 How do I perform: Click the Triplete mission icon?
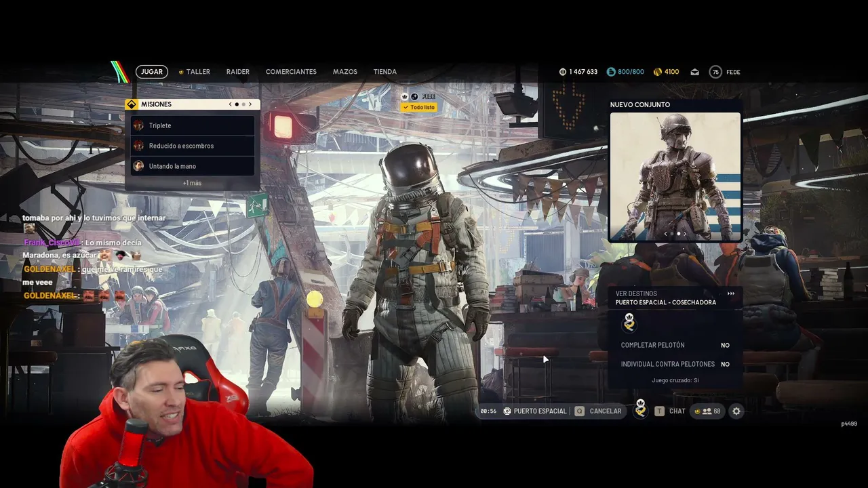pyautogui.click(x=138, y=125)
